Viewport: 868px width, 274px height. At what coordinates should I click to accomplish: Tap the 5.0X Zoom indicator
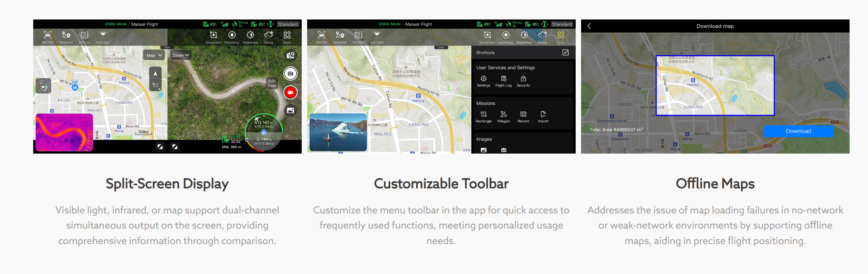pyautogui.click(x=272, y=83)
